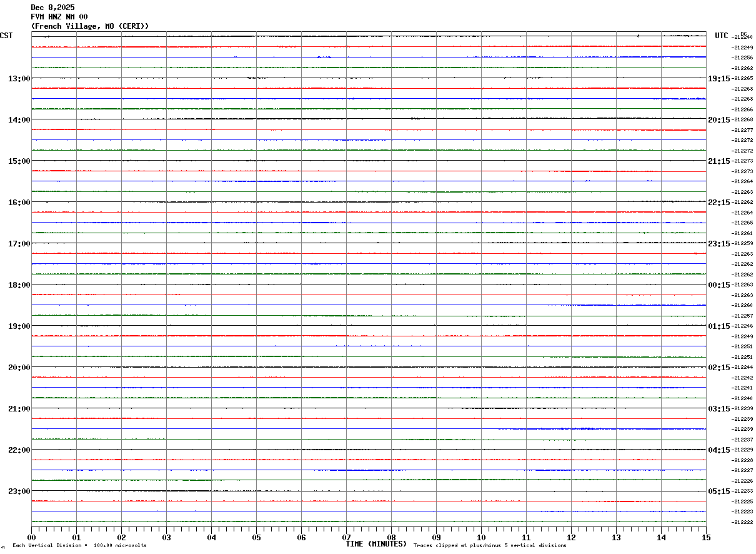The width and height of the screenshot is (756, 554).
Task: Click minute tick label "04" on time axis
Action: 211,537
